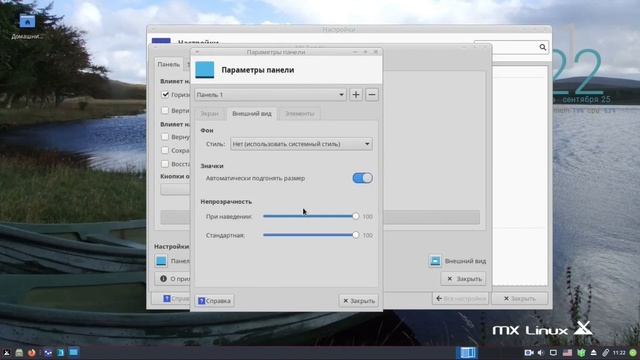The image size is (640, 360).
Task: Click the taskbar clock showing 11:22
Action: click(619, 353)
